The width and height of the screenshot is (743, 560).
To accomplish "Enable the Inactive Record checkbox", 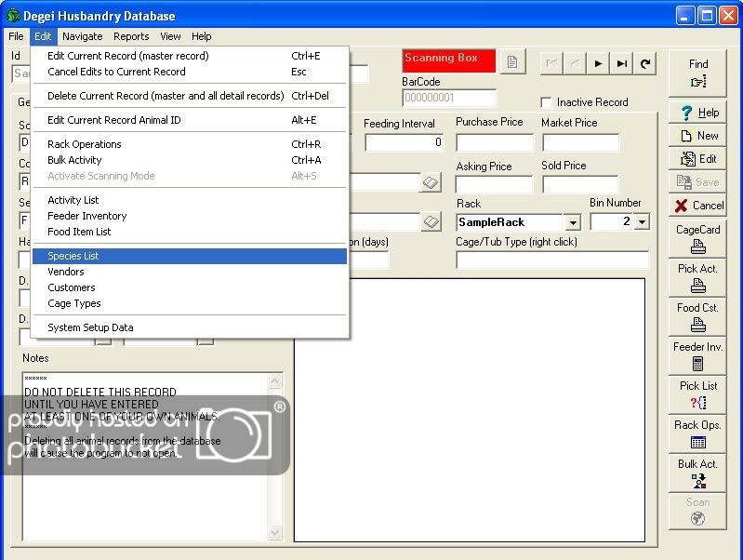I will click(x=547, y=102).
